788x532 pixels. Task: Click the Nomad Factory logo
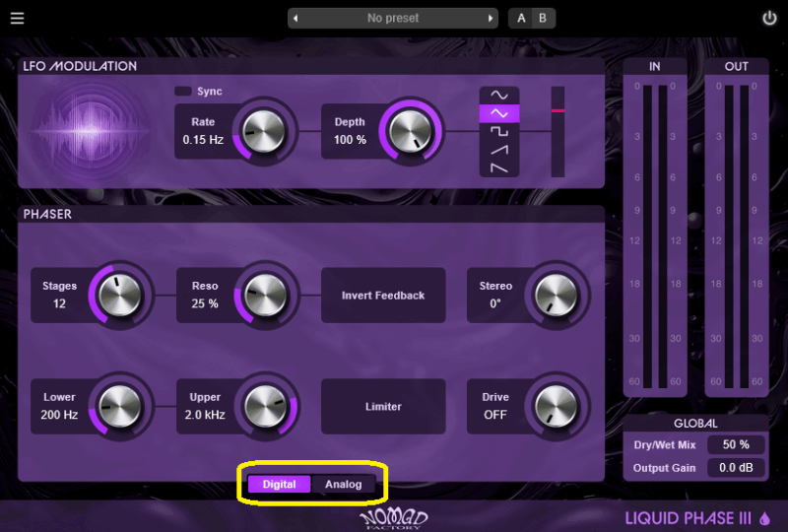pos(393,518)
